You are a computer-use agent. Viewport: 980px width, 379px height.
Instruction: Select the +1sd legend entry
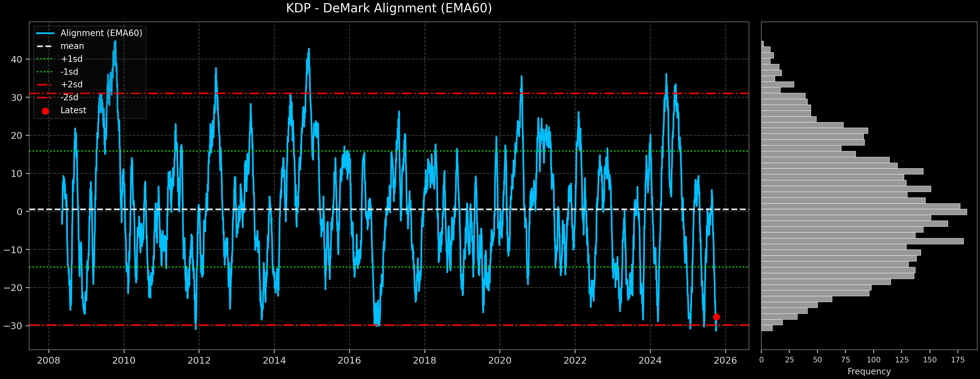tap(71, 59)
